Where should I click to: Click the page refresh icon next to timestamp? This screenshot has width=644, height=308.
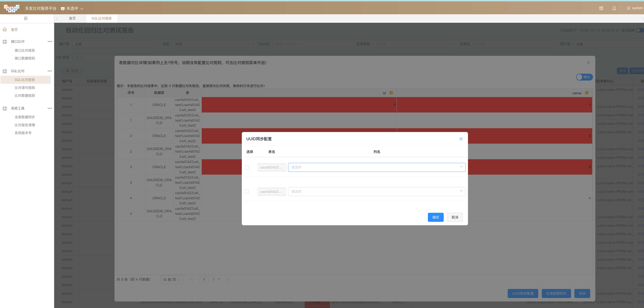pyautogui.click(x=617, y=30)
